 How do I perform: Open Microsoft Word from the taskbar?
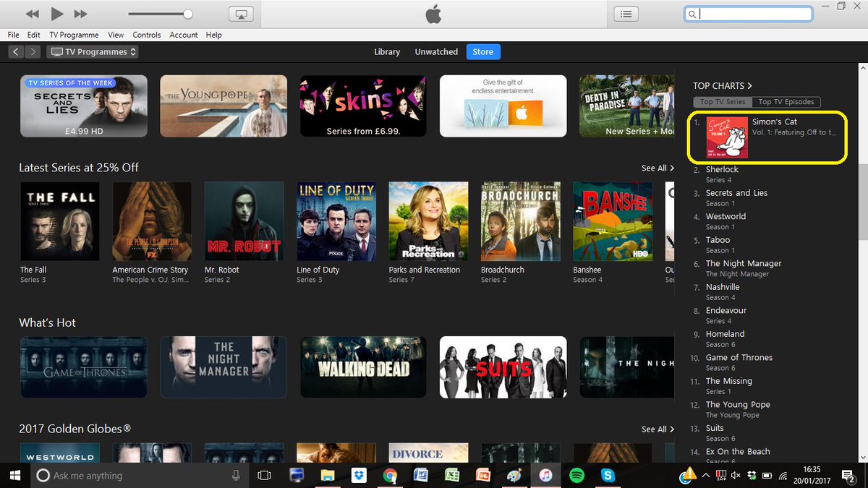[421, 475]
